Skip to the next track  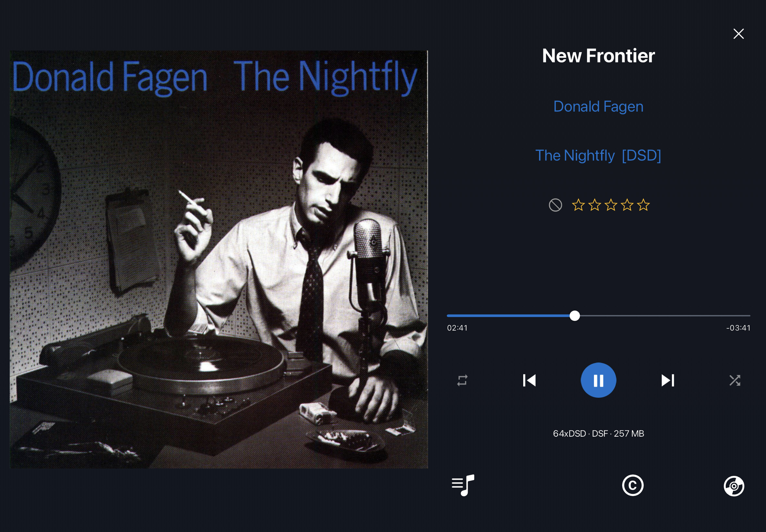click(668, 380)
